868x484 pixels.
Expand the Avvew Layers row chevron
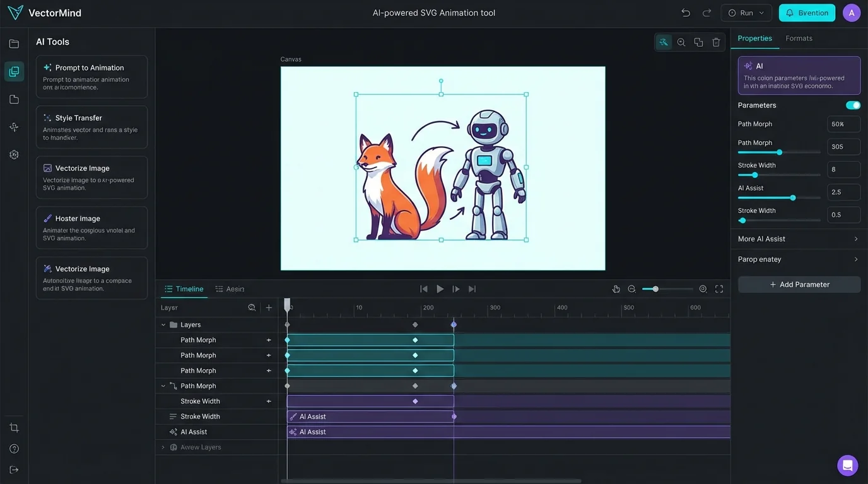pyautogui.click(x=163, y=447)
